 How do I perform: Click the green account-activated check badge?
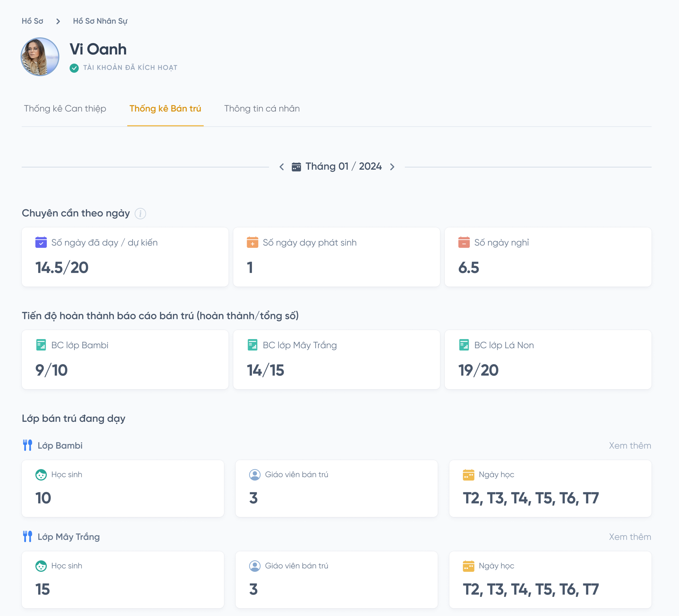74,68
